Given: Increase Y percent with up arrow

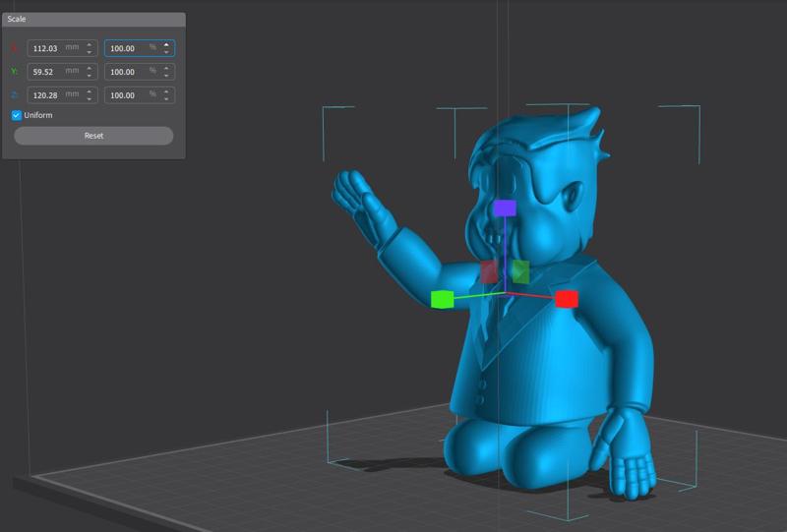Looking at the screenshot, I should point(166,68).
